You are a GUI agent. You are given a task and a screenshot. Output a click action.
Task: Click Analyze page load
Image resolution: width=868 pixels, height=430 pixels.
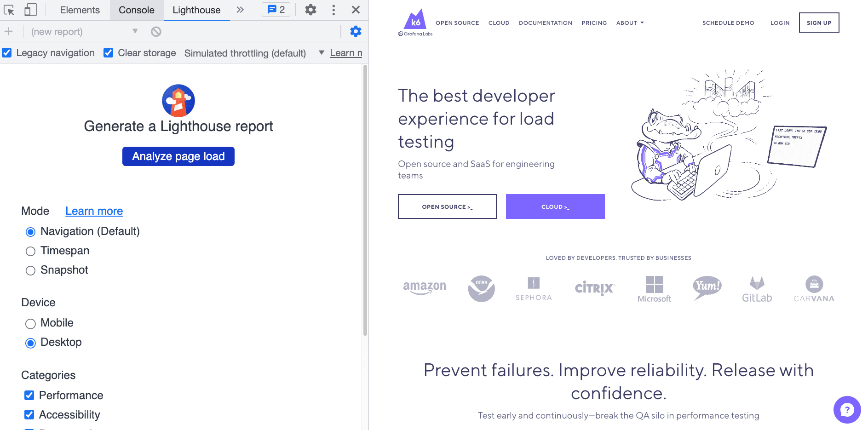click(x=178, y=156)
